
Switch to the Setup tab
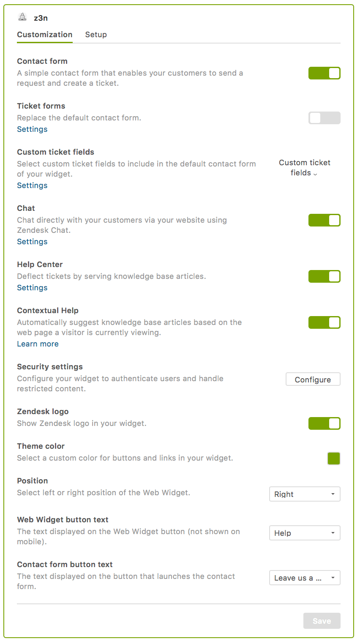pyautogui.click(x=96, y=35)
